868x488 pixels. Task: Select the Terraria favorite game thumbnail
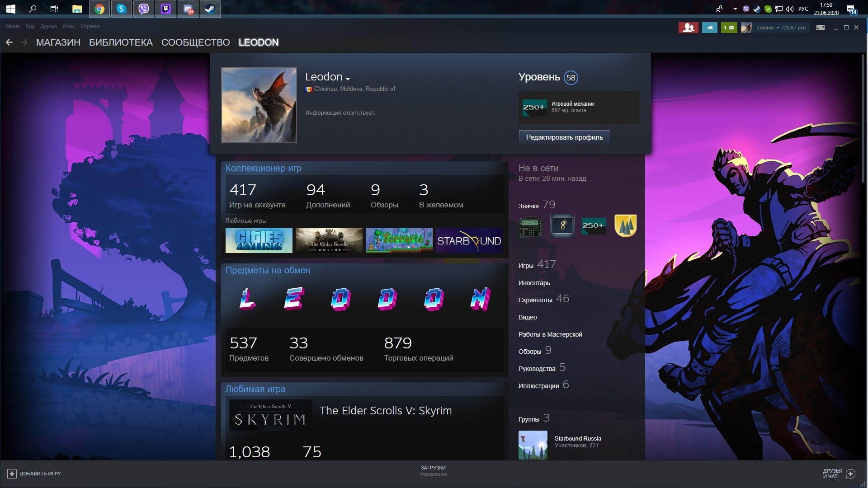point(399,240)
